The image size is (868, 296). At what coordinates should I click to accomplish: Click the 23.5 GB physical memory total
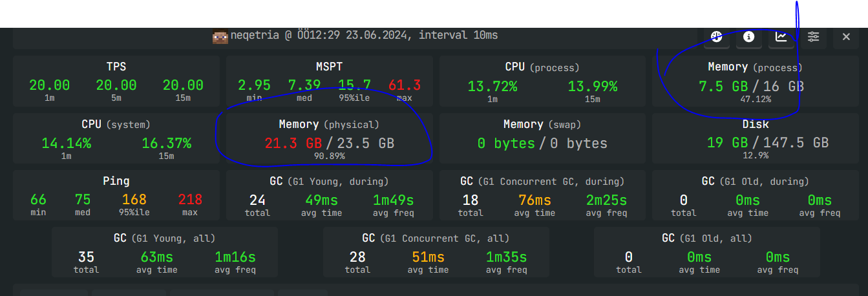point(366,143)
